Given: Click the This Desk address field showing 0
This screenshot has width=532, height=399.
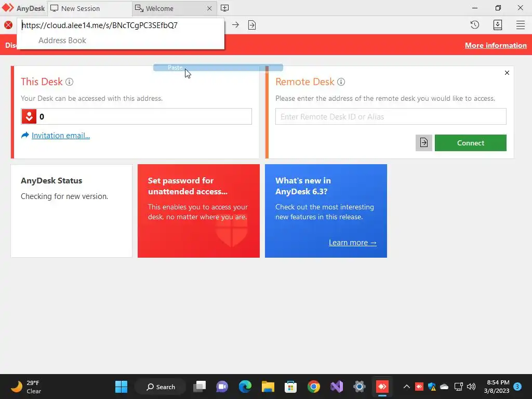Looking at the screenshot, I should point(137,117).
